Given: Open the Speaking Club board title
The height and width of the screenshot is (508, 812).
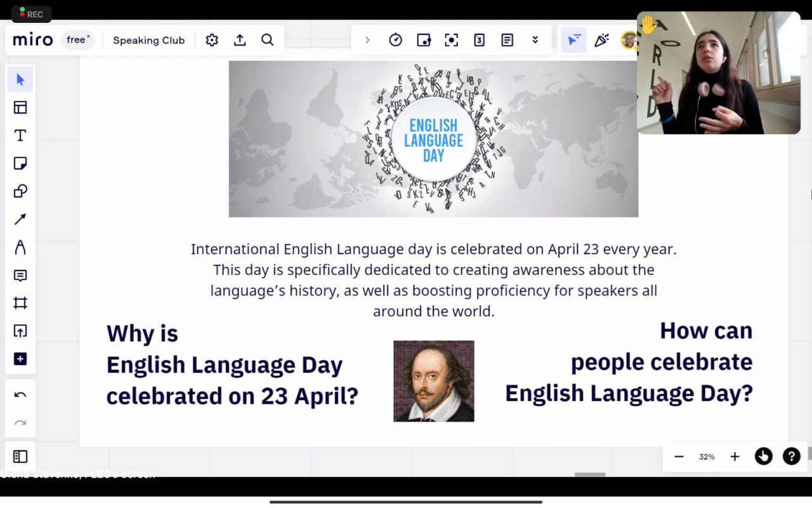Looking at the screenshot, I should click(x=148, y=40).
